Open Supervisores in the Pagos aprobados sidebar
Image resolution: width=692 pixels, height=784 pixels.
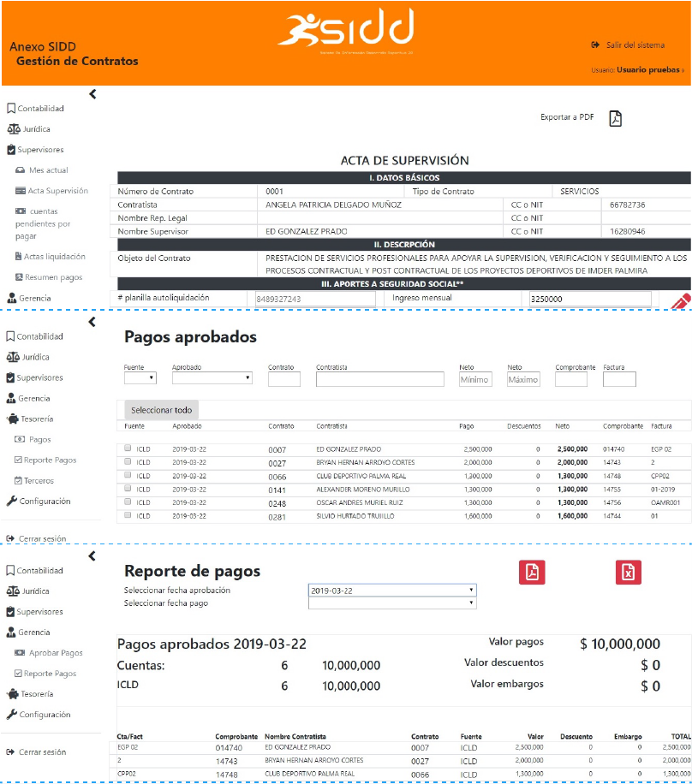pos(34,377)
